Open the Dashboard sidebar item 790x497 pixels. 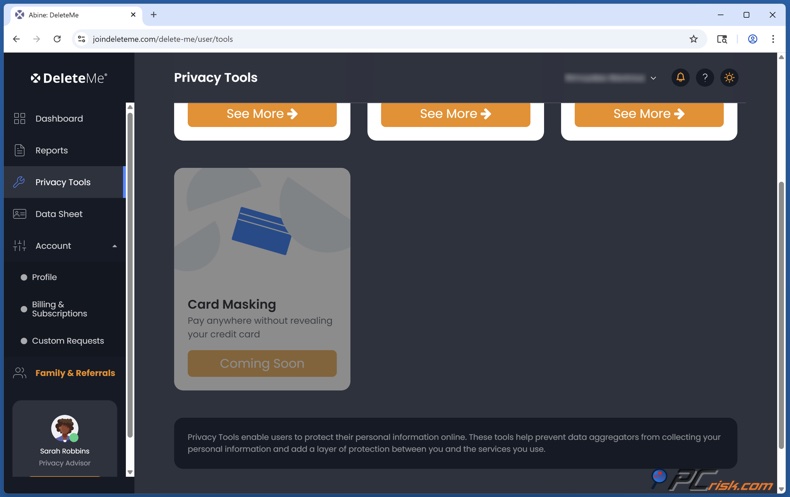pos(59,119)
